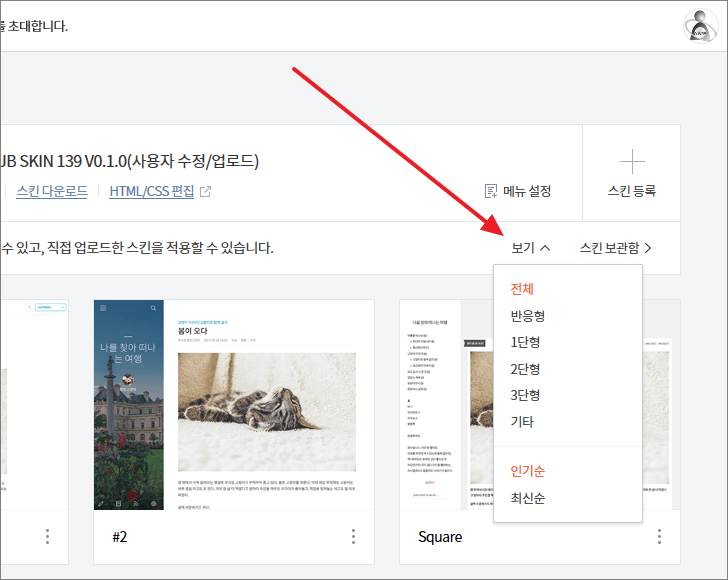The image size is (728, 580).
Task: Open more options for Square skin
Action: (659, 536)
